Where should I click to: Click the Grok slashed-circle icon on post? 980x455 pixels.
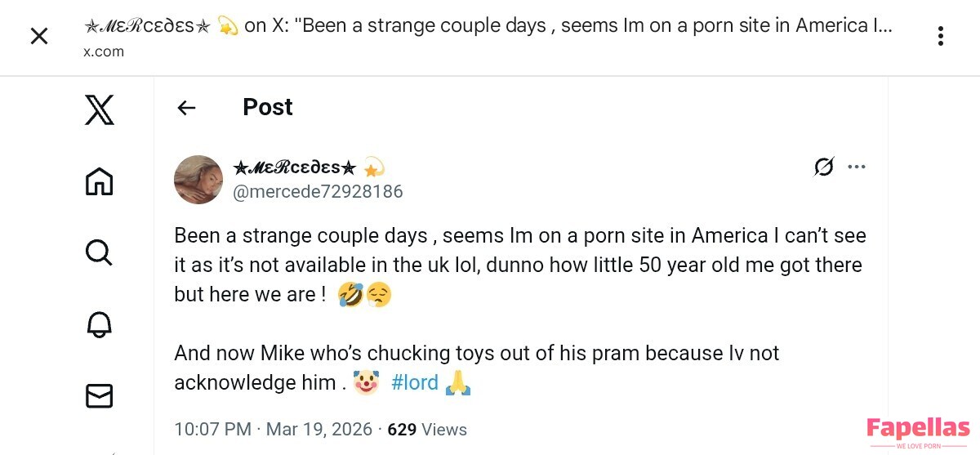824,167
